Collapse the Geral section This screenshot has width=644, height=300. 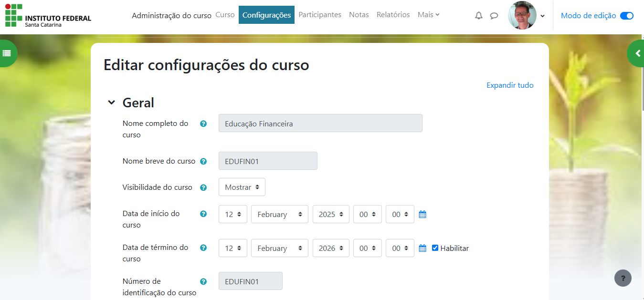tap(112, 103)
